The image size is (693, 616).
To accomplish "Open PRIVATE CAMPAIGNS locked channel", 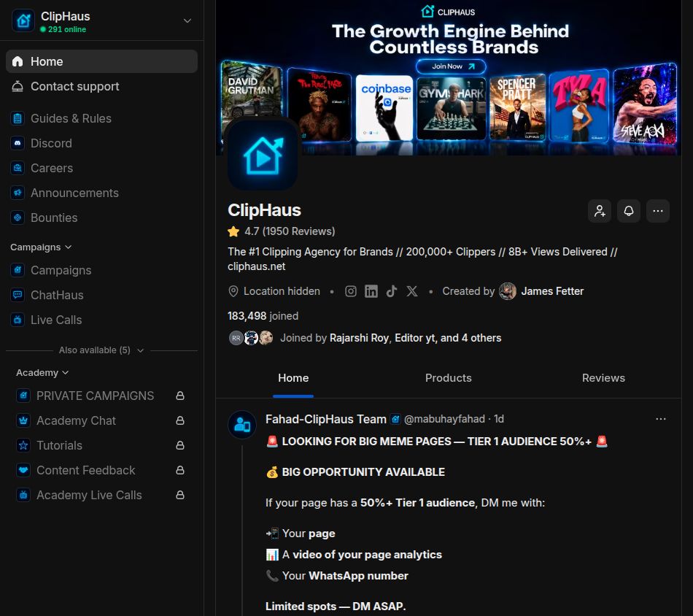I will point(101,396).
